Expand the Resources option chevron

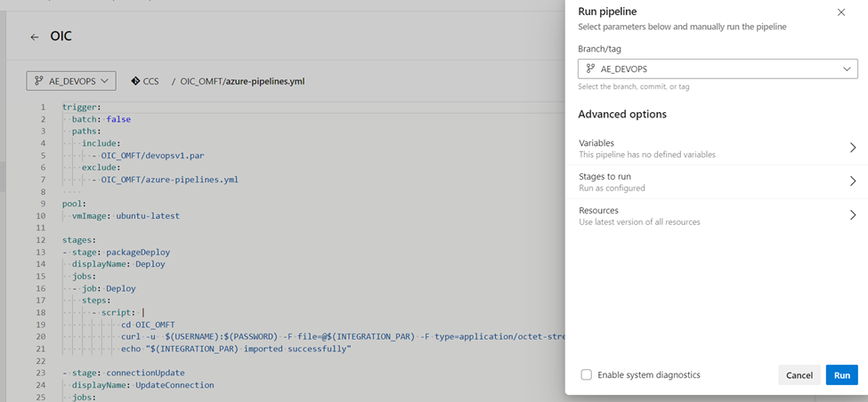852,215
